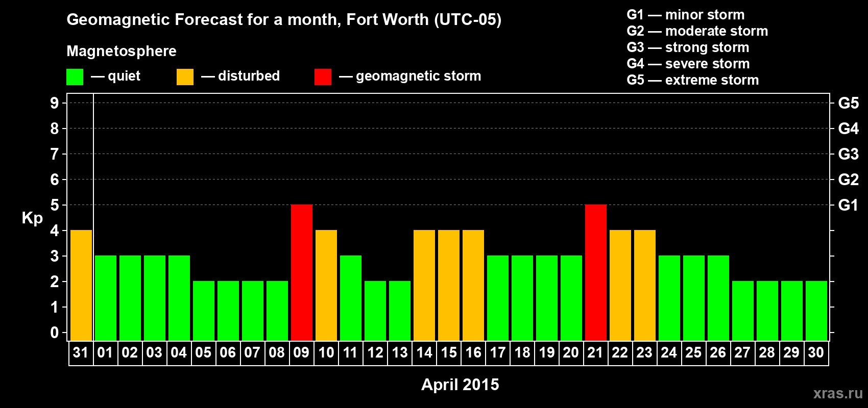
Task: Click the green bar for April 30
Action: (x=816, y=311)
